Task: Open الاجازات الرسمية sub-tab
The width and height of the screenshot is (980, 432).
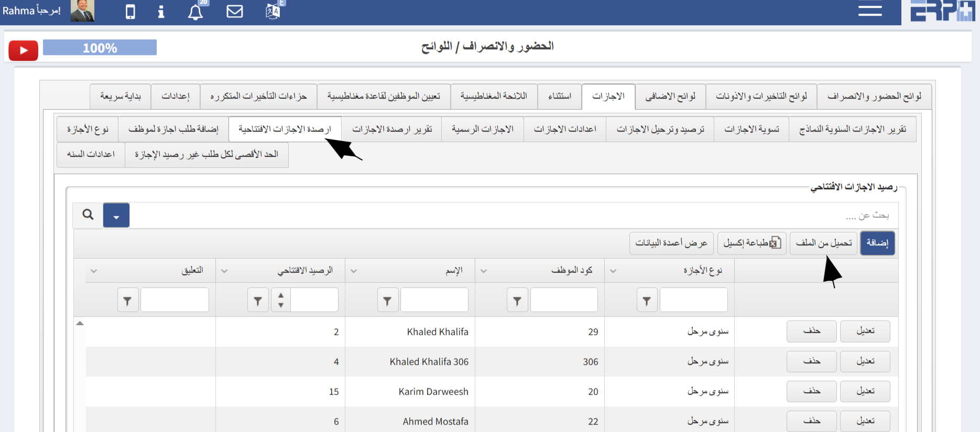Action: pos(483,129)
